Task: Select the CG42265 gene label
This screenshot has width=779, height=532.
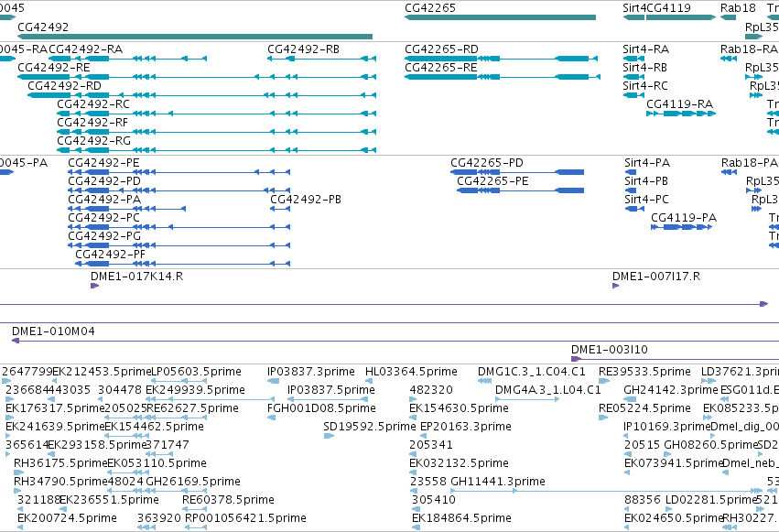Action: click(x=430, y=8)
